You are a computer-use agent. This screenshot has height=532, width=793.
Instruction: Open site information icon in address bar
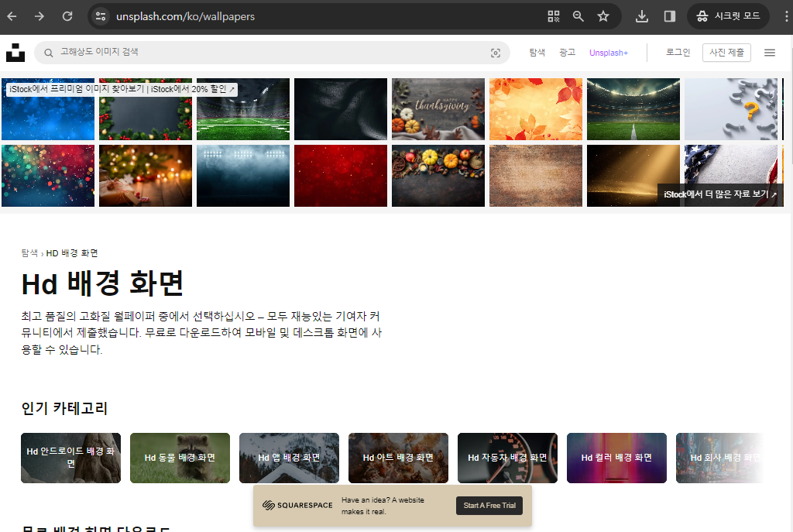(x=101, y=16)
